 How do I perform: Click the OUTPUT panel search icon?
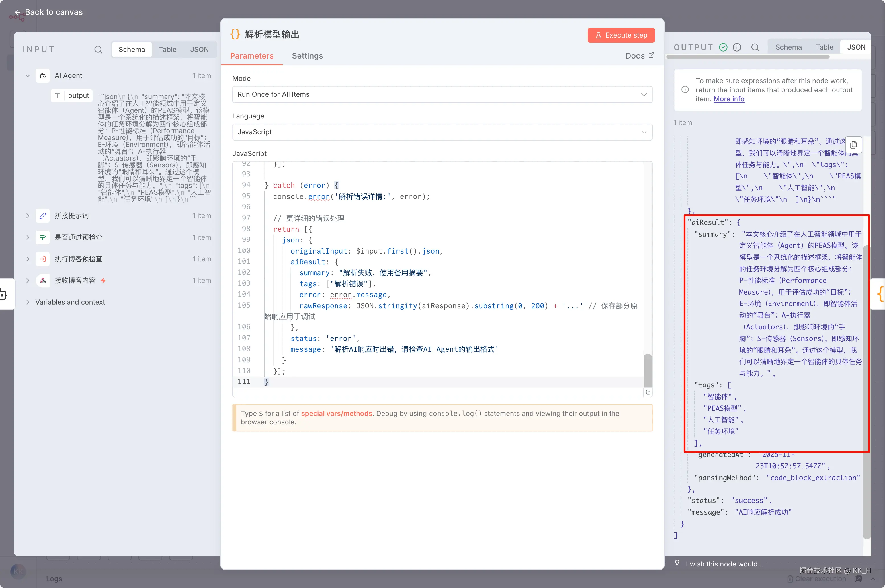click(x=755, y=47)
